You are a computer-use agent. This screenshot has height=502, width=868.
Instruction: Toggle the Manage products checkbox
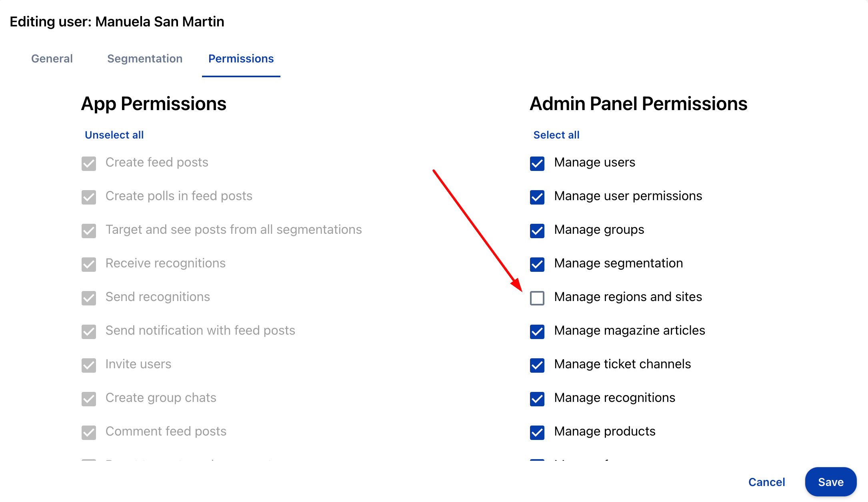(537, 432)
